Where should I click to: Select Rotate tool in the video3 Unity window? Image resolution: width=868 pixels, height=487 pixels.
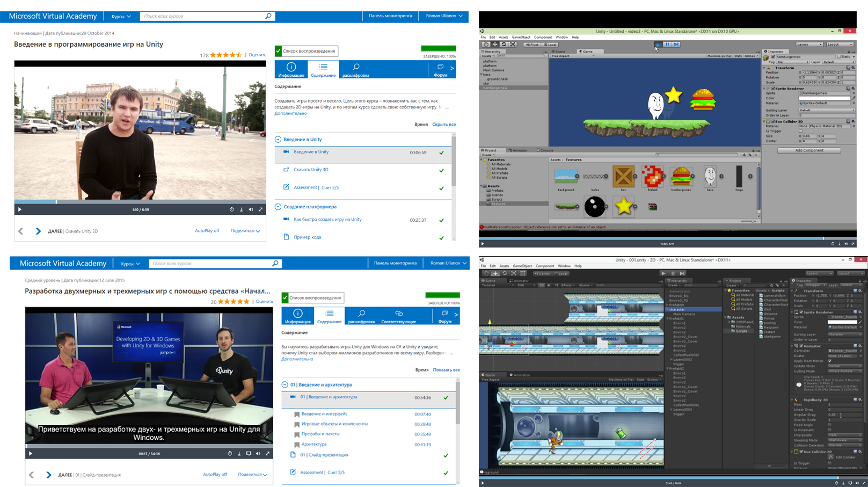504,45
